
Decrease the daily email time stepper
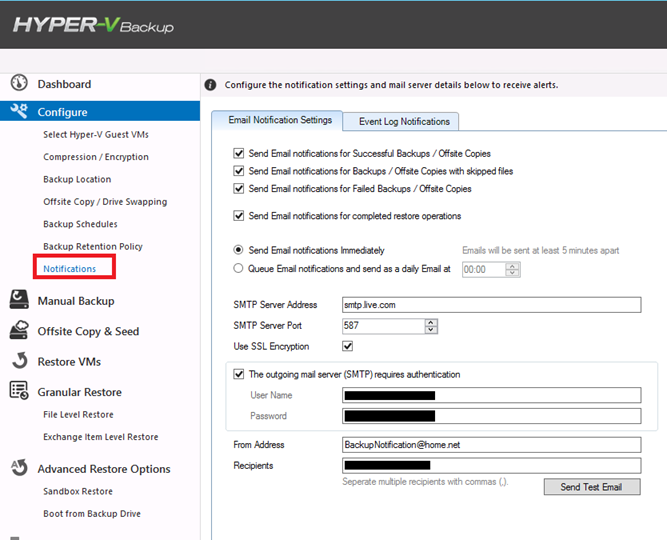click(x=512, y=273)
